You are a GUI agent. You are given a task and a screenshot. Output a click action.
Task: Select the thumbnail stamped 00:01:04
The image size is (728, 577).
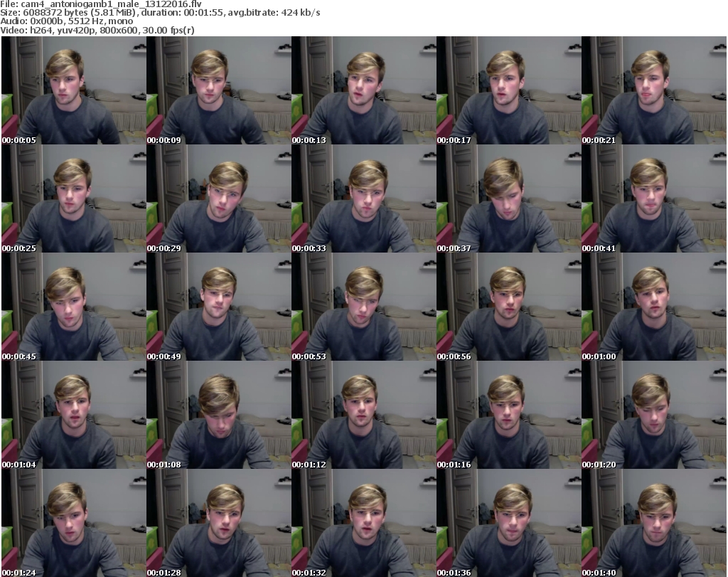point(74,415)
